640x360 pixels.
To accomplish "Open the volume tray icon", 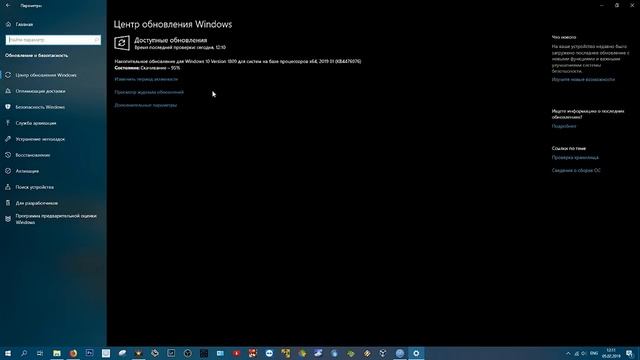I will coord(584,353).
